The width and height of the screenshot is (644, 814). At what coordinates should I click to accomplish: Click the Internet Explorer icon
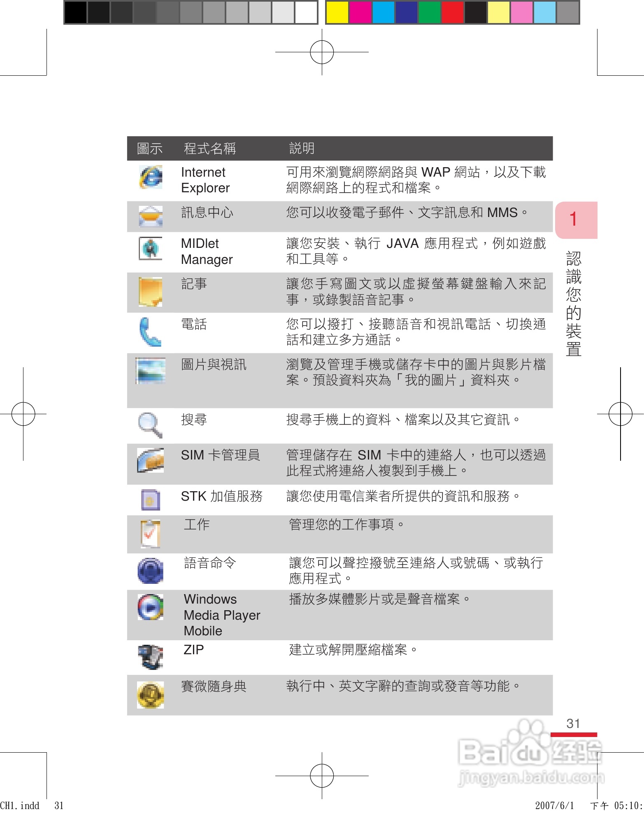tap(151, 177)
